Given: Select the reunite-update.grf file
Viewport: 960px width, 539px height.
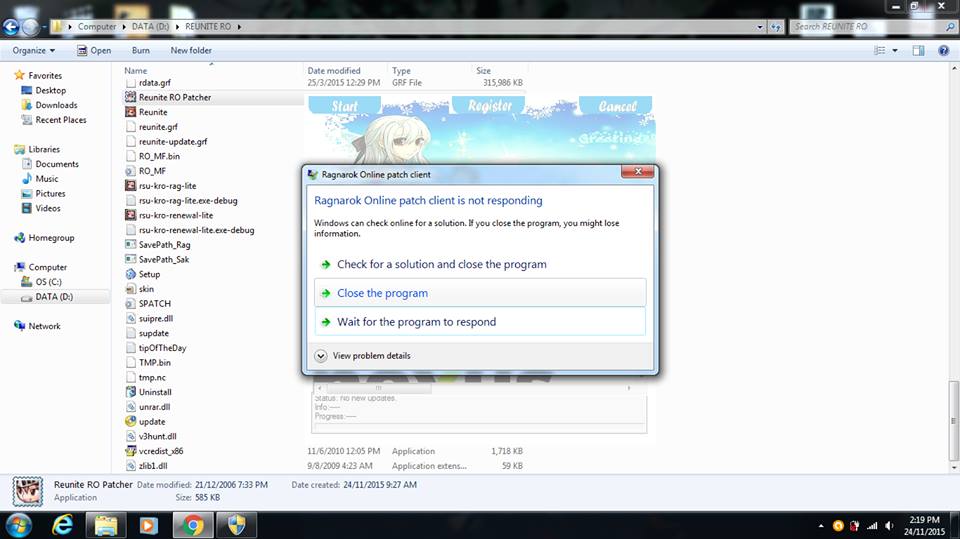Looking at the screenshot, I should [x=173, y=141].
